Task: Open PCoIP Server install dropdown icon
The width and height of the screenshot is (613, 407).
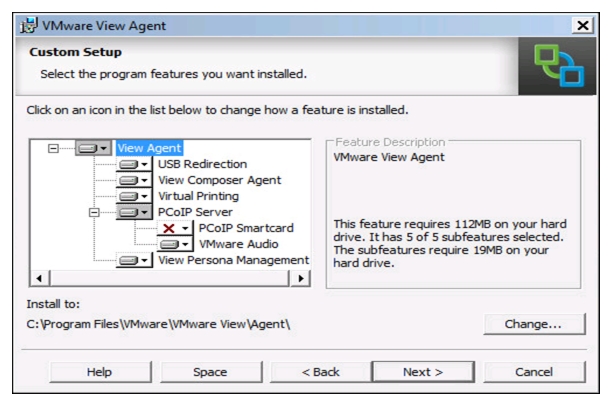Action: (134, 212)
